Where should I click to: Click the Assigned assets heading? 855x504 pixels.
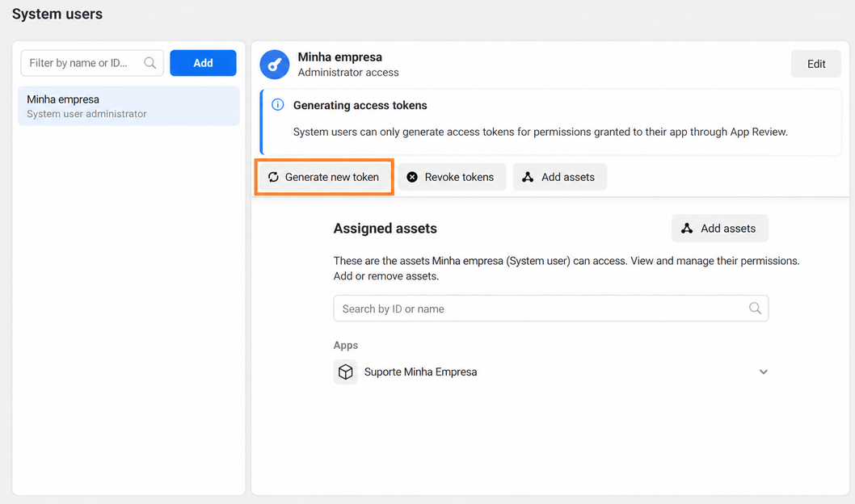[x=385, y=229]
